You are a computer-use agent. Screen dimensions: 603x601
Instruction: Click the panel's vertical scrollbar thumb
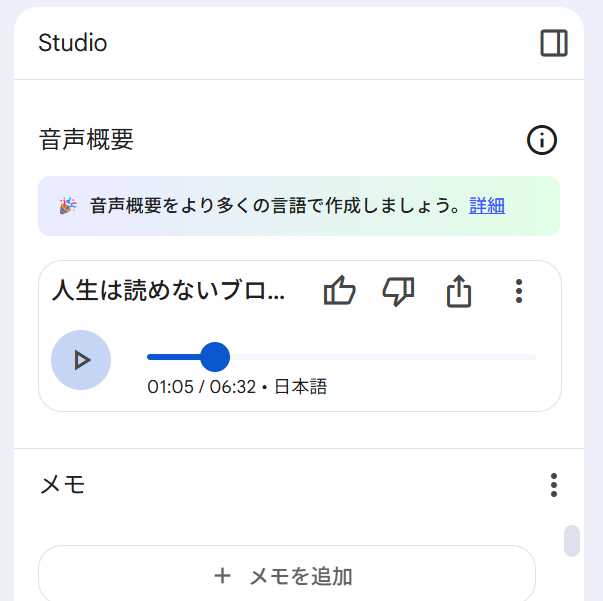[x=572, y=541]
